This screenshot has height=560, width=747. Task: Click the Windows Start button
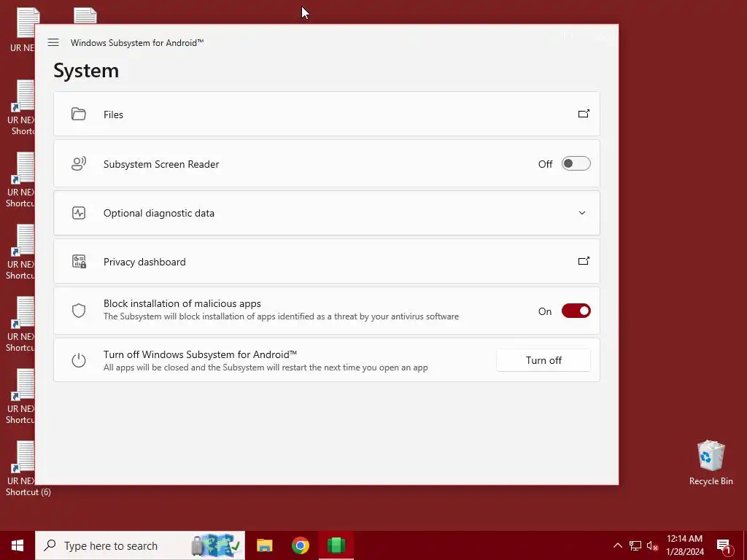coord(18,545)
